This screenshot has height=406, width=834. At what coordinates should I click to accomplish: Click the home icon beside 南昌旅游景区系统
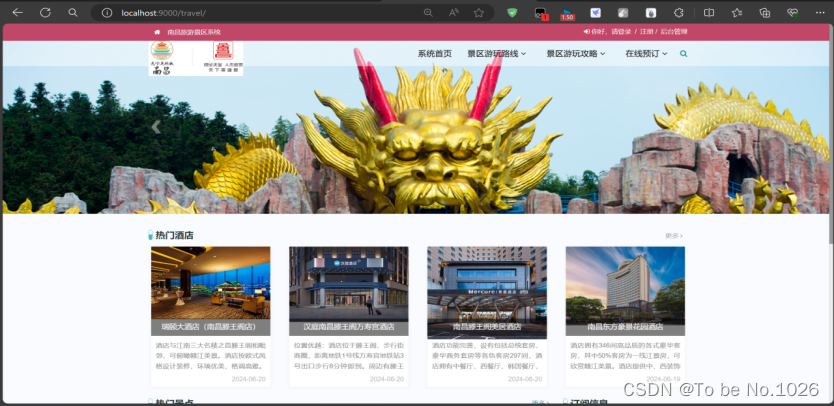[x=157, y=32]
